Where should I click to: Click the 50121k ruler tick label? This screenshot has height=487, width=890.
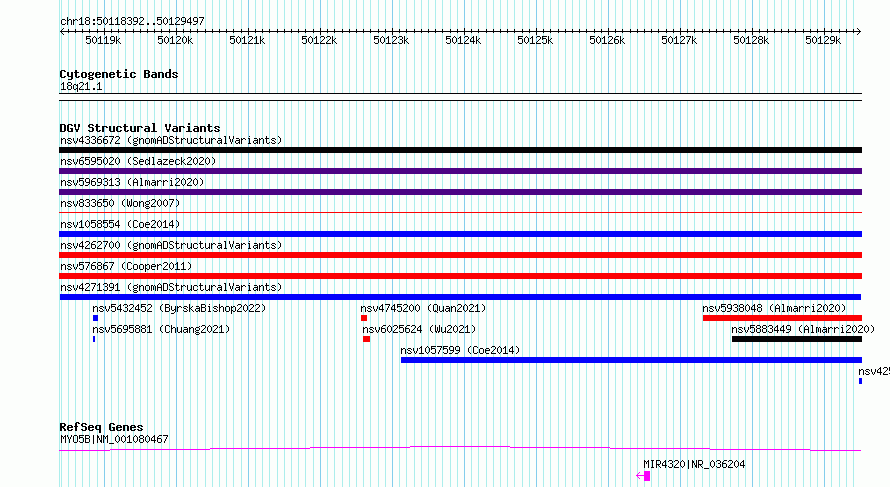(247, 40)
